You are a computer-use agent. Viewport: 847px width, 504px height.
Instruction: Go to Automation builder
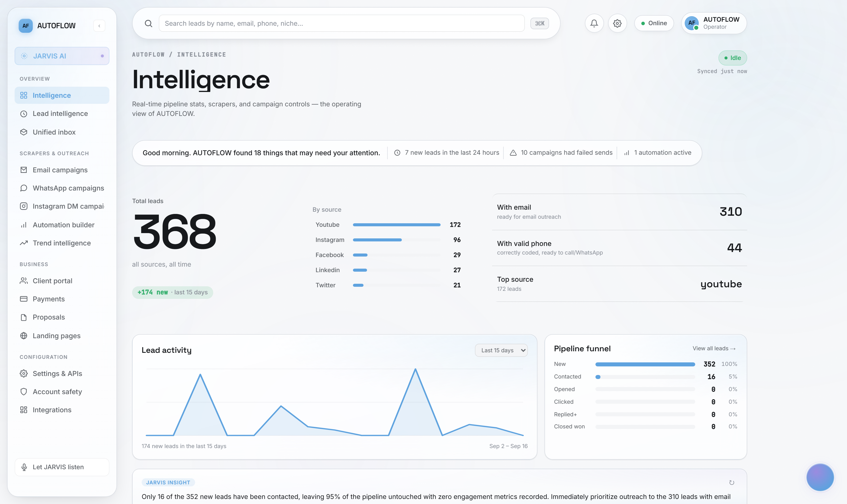62,225
